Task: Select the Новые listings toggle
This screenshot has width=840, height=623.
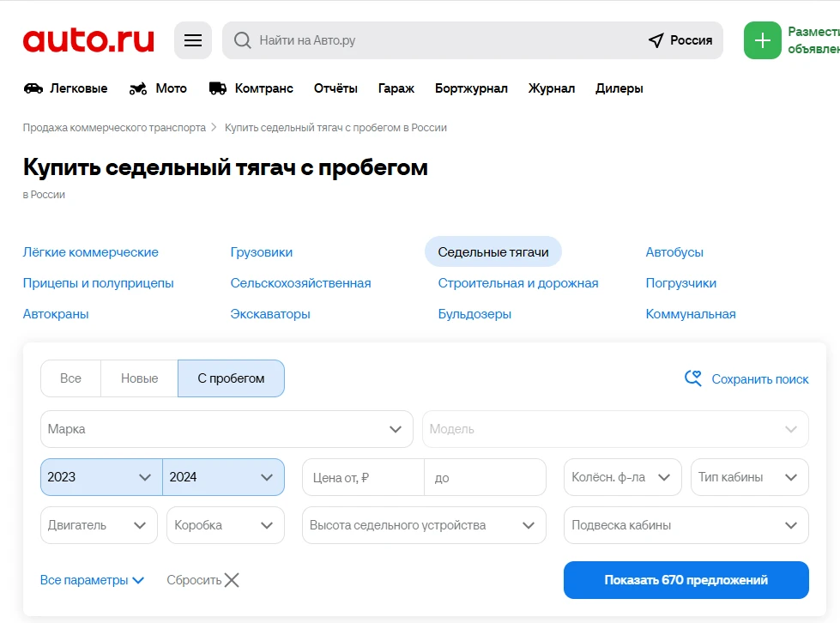Action: (x=139, y=378)
